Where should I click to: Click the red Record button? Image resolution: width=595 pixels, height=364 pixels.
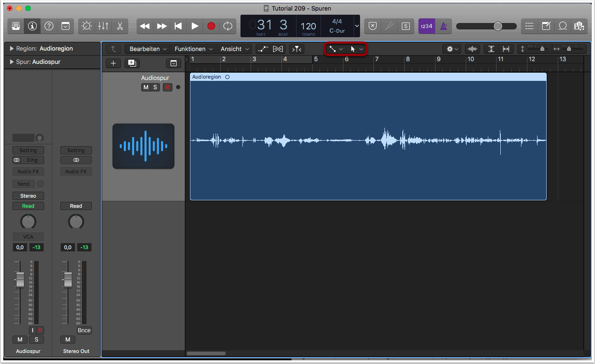point(211,26)
